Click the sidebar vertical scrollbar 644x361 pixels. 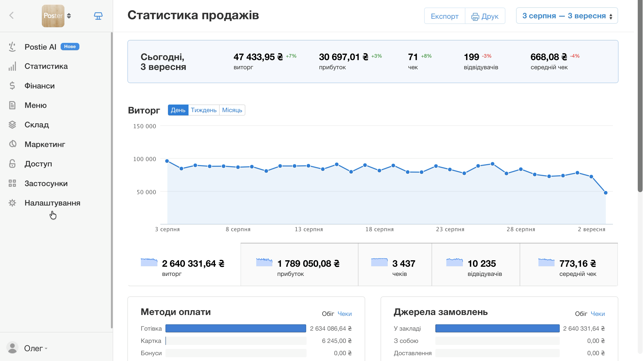point(112,180)
